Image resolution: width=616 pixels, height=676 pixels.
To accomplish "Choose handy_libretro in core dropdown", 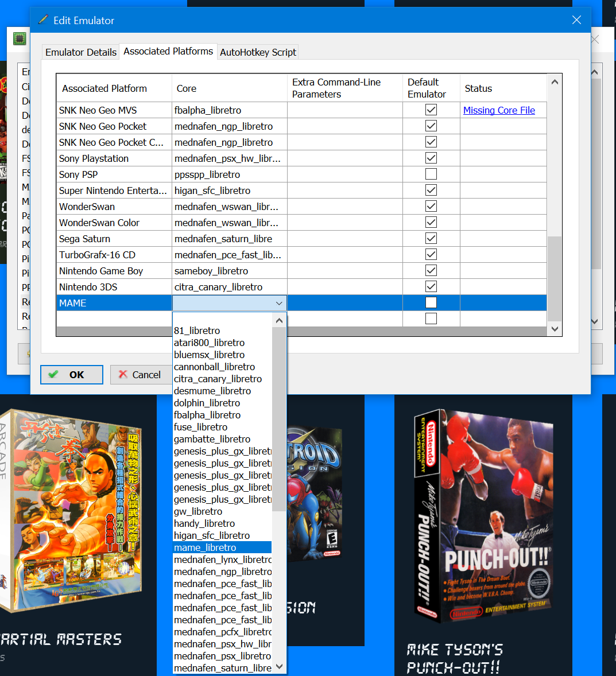I will coord(222,523).
